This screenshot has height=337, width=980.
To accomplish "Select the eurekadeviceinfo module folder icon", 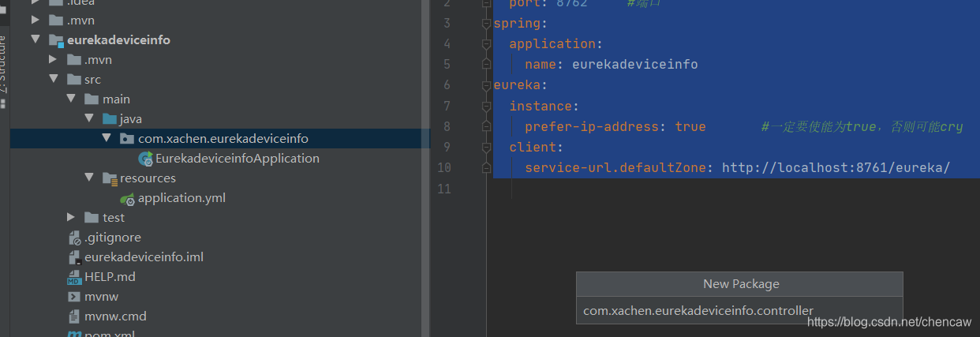I will [x=56, y=40].
